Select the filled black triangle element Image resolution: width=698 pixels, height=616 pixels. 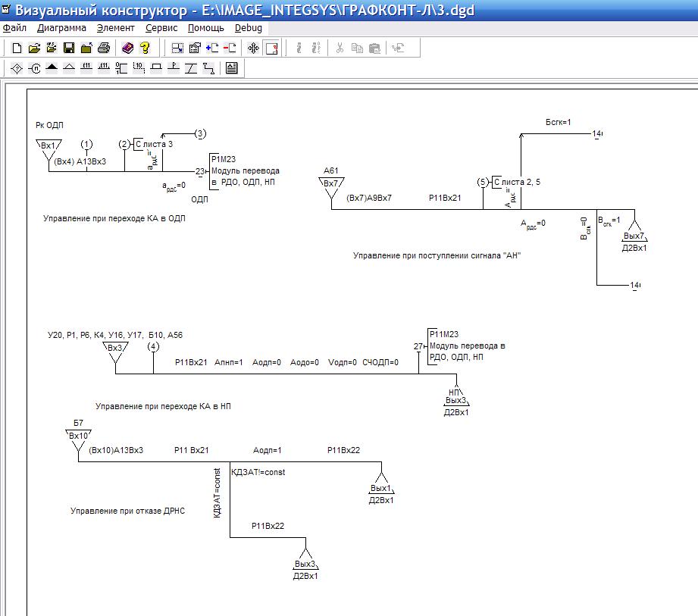[x=52, y=68]
